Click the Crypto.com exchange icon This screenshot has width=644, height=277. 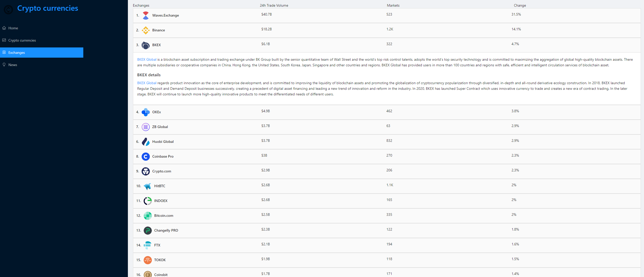[x=147, y=171]
